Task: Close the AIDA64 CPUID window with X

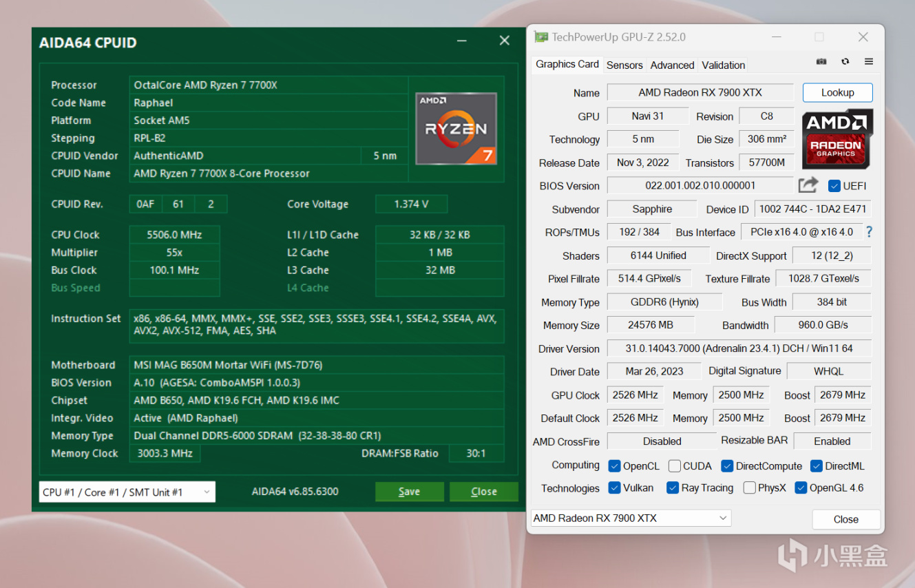Action: click(505, 41)
